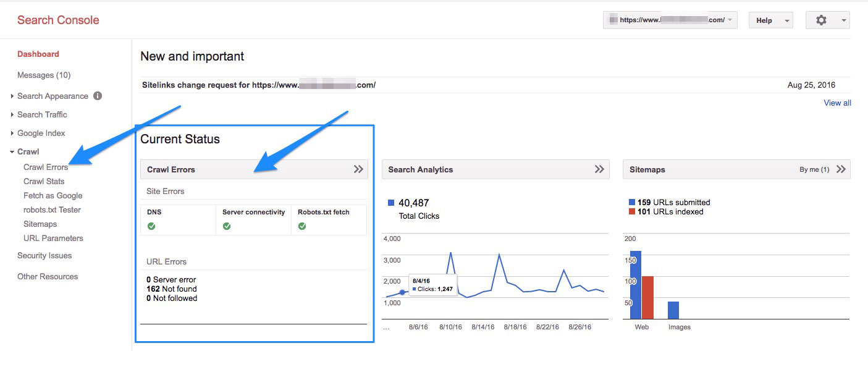
Task: Click the red URLs indexed legend swatch
Action: [x=632, y=212]
